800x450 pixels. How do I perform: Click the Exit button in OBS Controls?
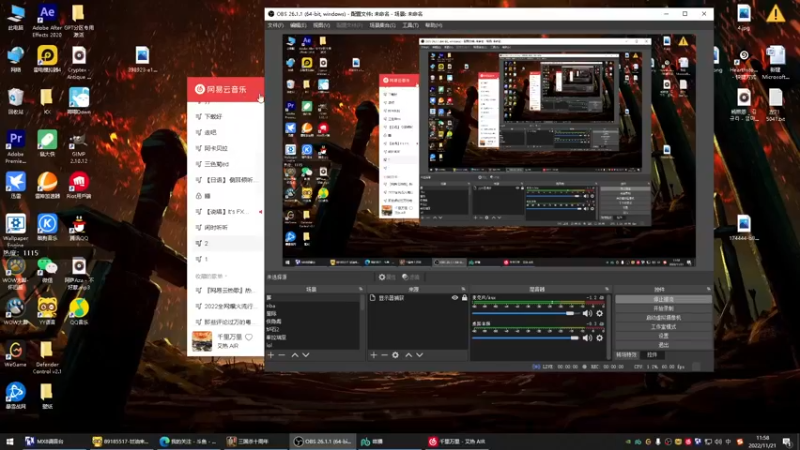click(663, 345)
